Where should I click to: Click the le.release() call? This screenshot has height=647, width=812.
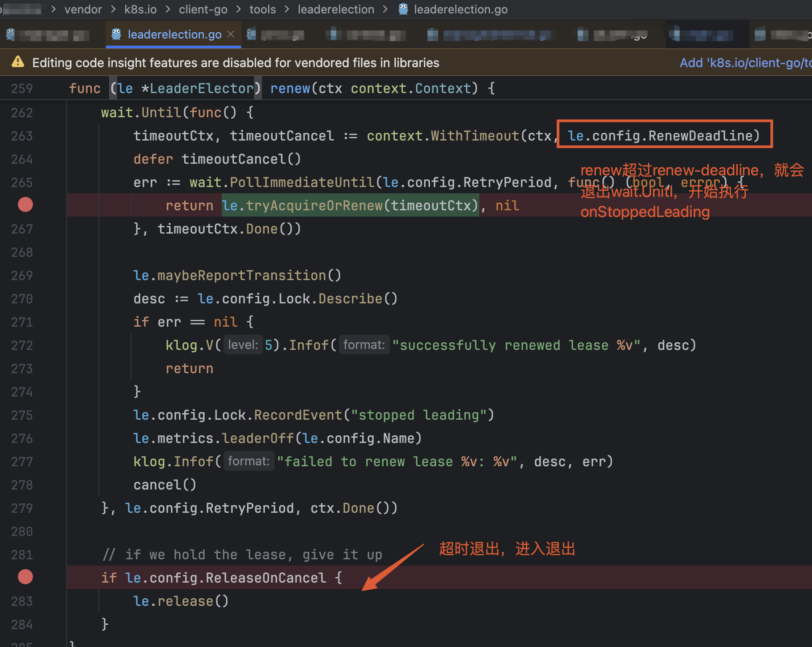point(181,601)
